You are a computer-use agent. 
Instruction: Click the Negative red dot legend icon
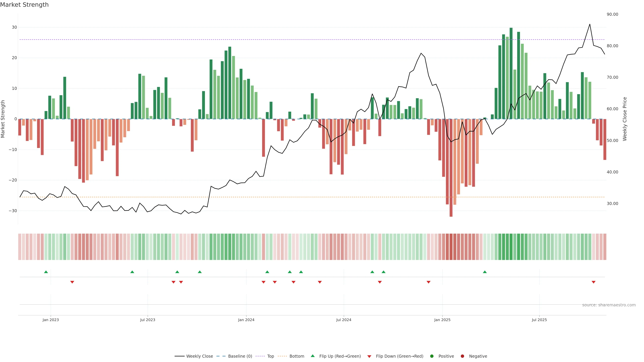point(462,356)
